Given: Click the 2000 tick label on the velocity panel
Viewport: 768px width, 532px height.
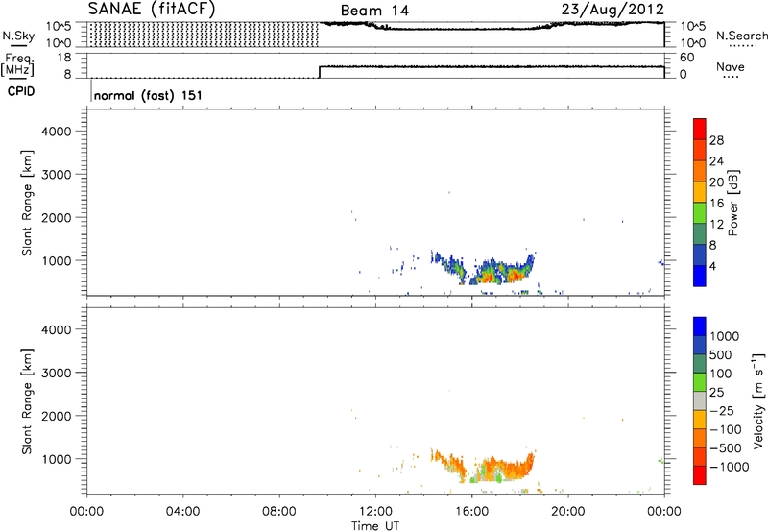Looking at the screenshot, I should point(57,416).
